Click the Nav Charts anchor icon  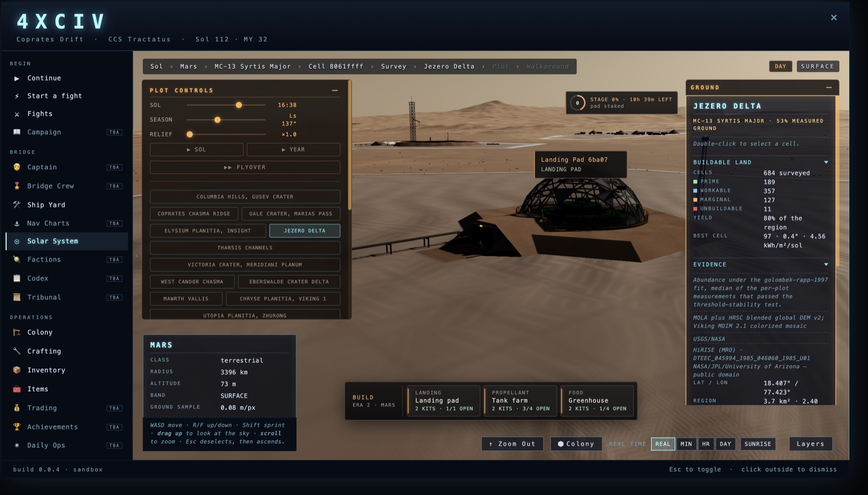pyautogui.click(x=17, y=223)
